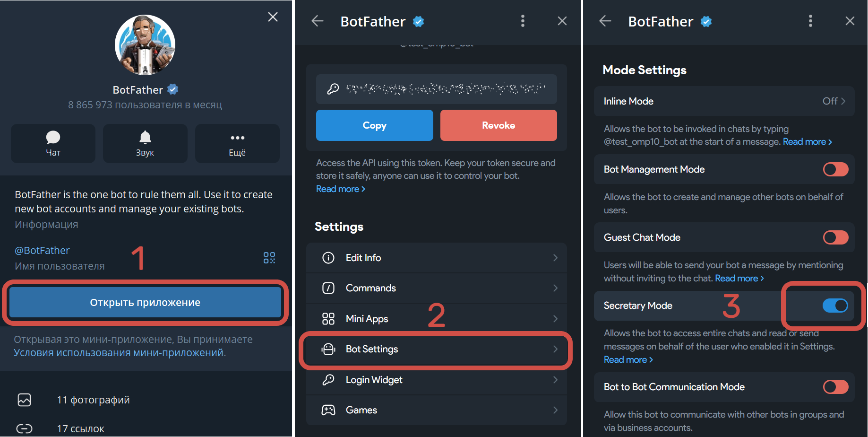The height and width of the screenshot is (437, 868).
Task: Open three-dot menu in middle BotFather panel
Action: click(523, 21)
